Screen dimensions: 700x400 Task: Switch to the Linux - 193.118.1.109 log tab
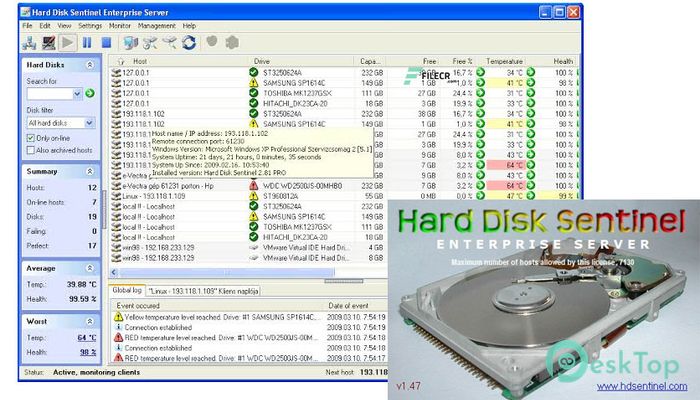(x=203, y=291)
